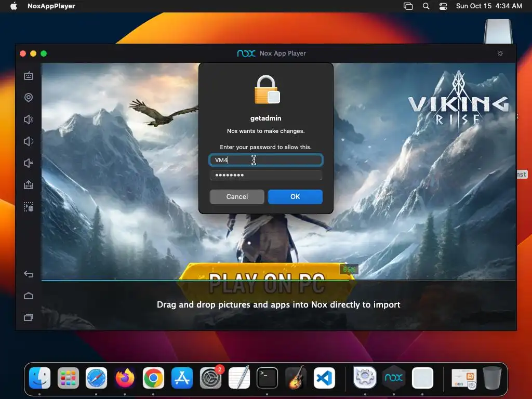Click the window mirroring icon in menu bar
The image size is (532, 399).
point(408,6)
